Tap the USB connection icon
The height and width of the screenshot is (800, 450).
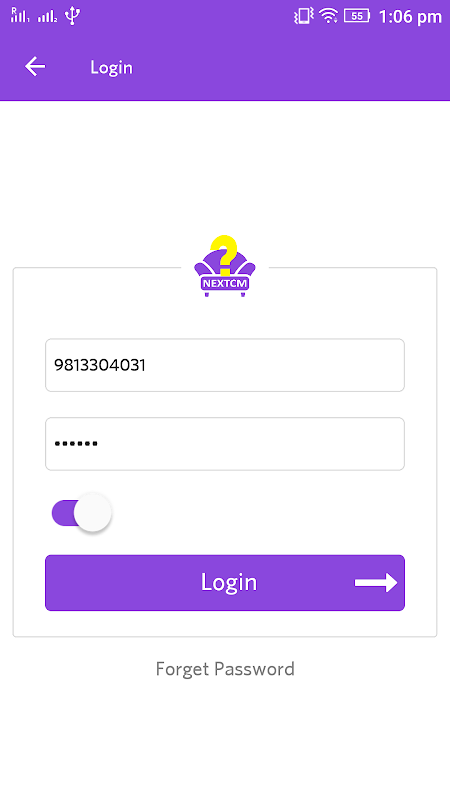coord(73,16)
